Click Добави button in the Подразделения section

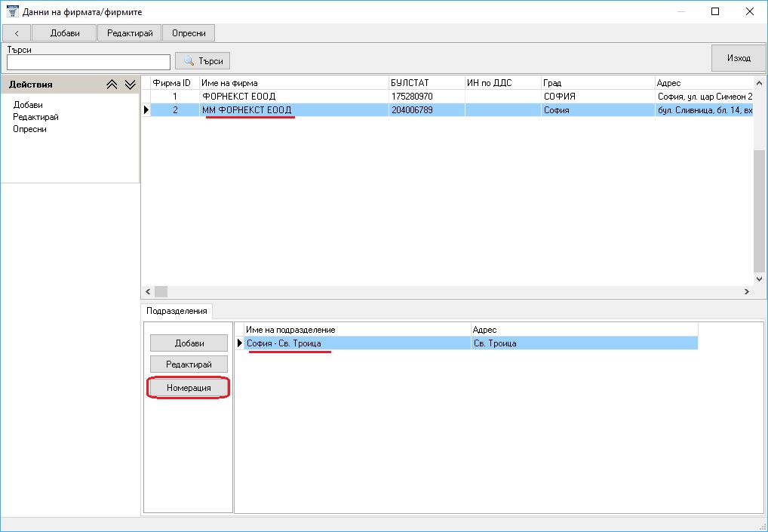(189, 343)
